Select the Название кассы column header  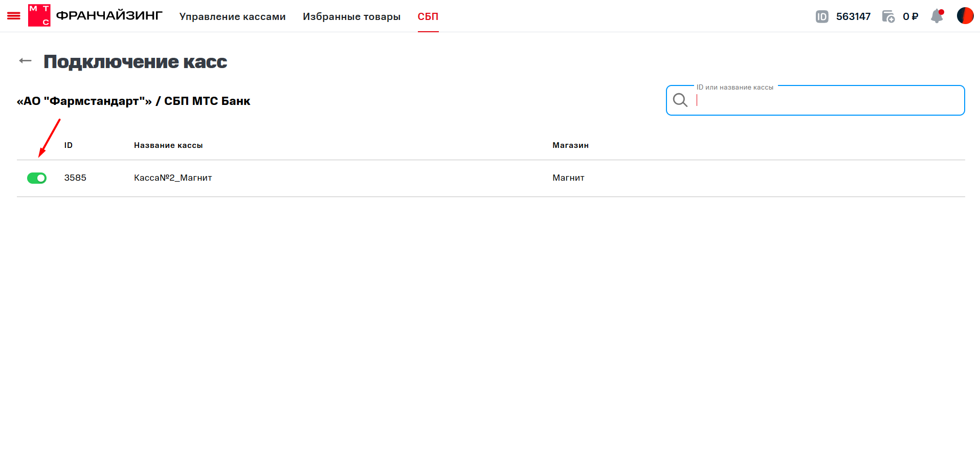(x=168, y=145)
